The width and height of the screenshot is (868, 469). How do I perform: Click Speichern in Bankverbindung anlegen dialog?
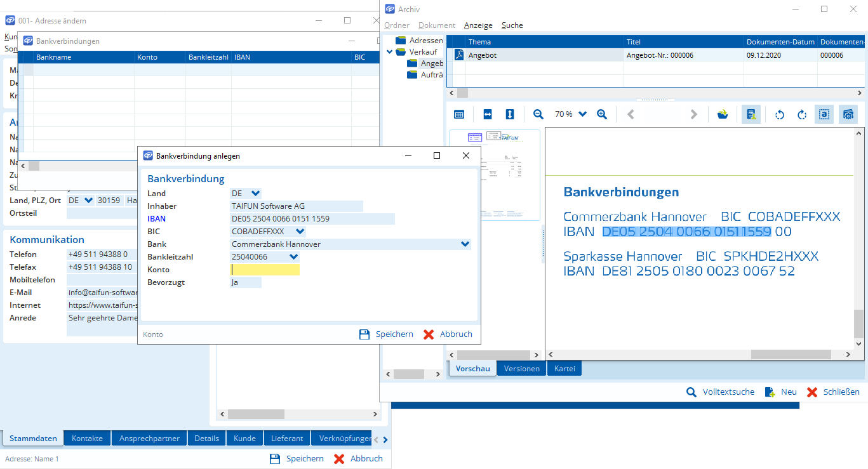tap(387, 334)
